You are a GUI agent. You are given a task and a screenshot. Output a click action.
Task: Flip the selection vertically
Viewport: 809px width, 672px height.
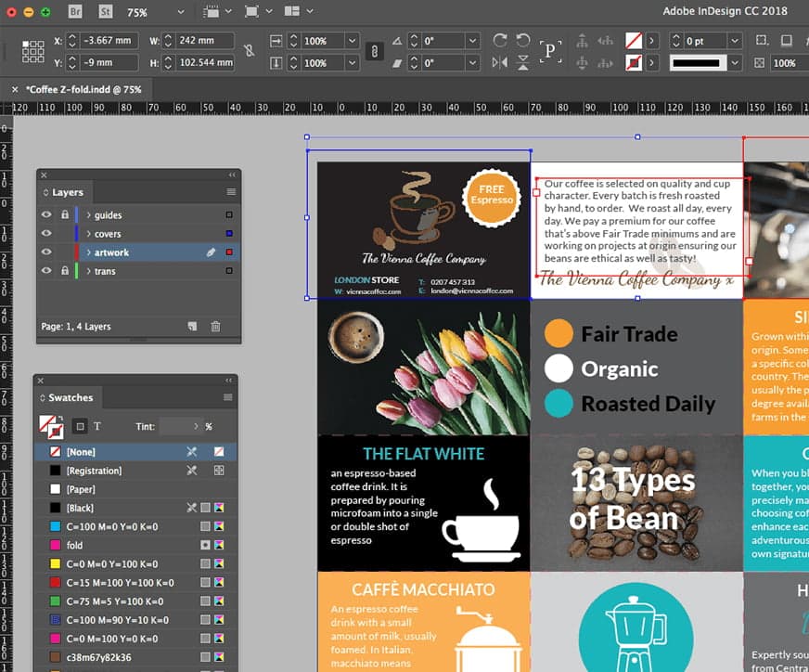[522, 62]
